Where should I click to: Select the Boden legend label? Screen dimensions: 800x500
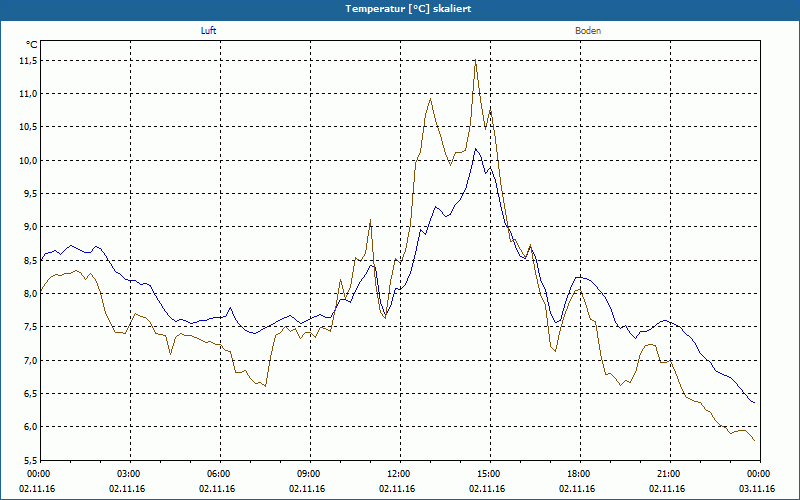click(588, 31)
